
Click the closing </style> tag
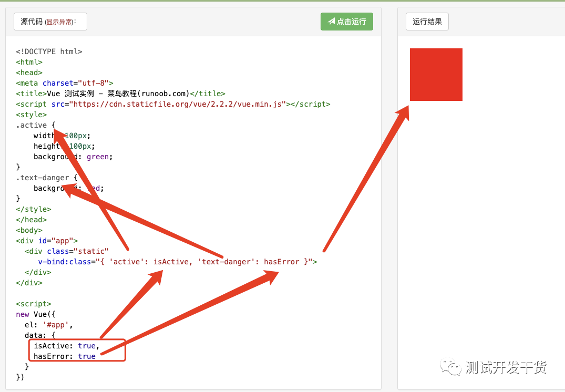[34, 209]
